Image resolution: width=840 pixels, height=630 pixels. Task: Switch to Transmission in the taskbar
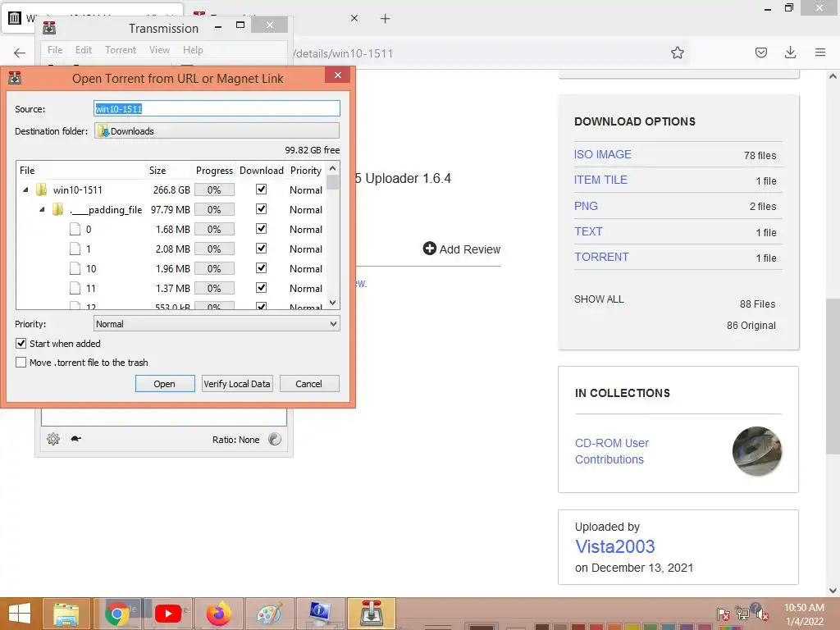tap(371, 614)
